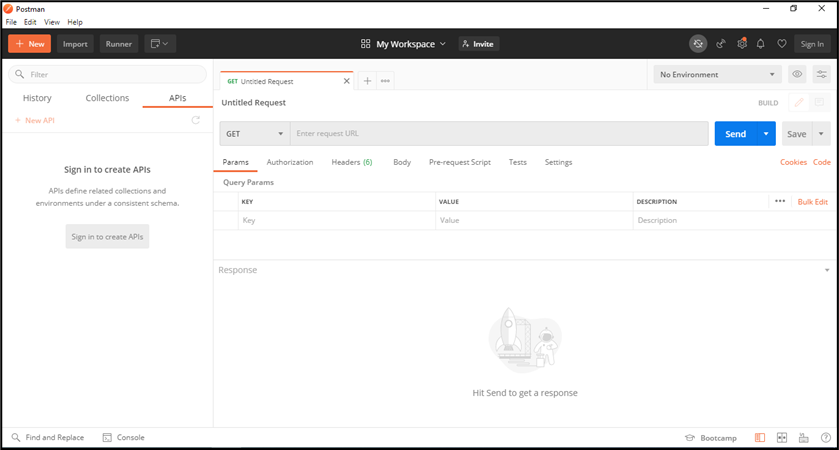Open the request Settings tab

[x=558, y=162]
